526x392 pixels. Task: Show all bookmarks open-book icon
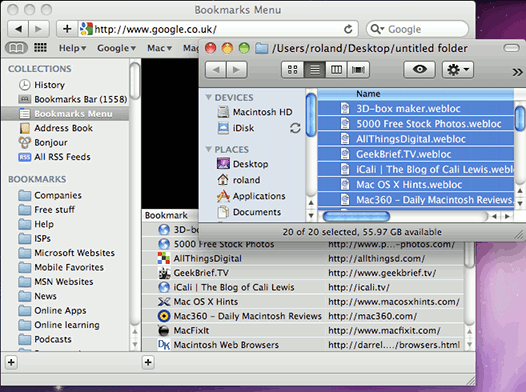click(16, 48)
